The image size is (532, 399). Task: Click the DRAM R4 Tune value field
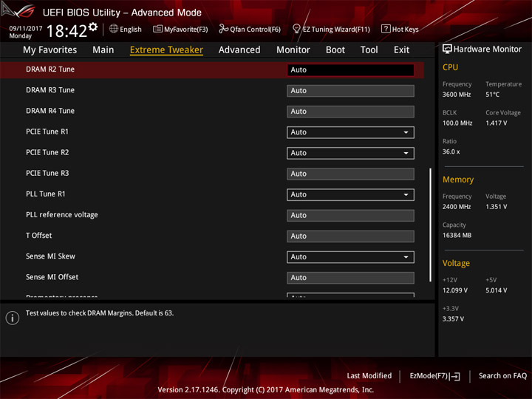pyautogui.click(x=350, y=112)
